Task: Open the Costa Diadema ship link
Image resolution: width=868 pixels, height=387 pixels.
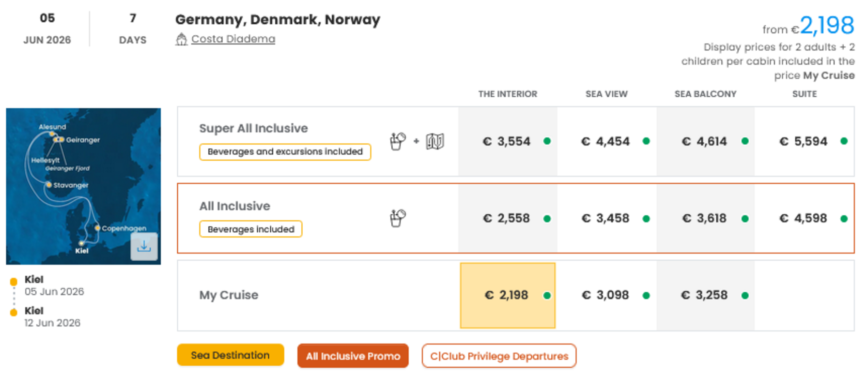Action: (233, 39)
